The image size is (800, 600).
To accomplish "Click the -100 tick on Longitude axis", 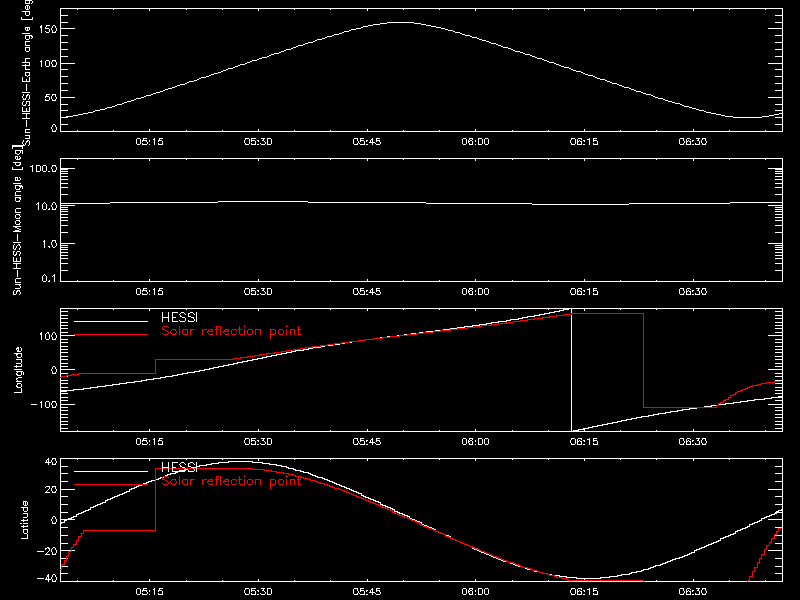I will click(x=44, y=404).
